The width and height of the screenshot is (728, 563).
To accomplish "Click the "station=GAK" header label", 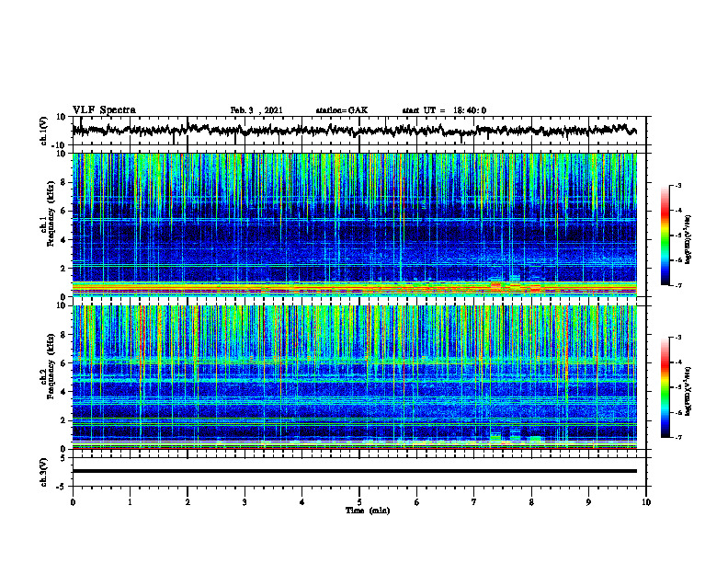I will click(x=342, y=110).
